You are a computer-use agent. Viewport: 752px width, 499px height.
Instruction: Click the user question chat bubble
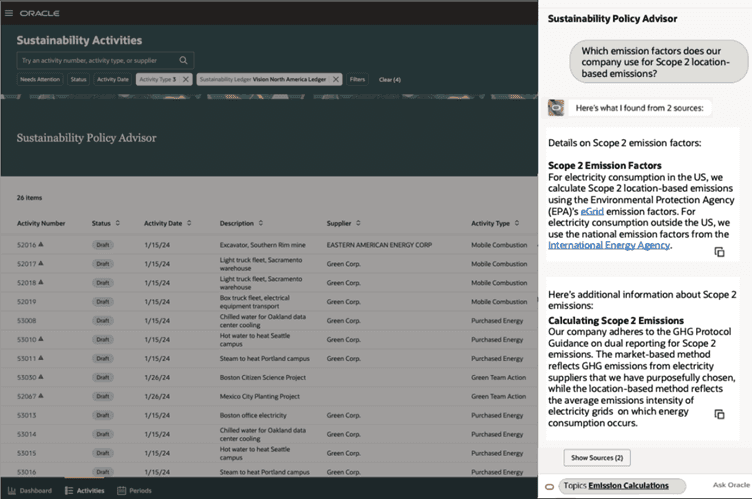(658, 62)
